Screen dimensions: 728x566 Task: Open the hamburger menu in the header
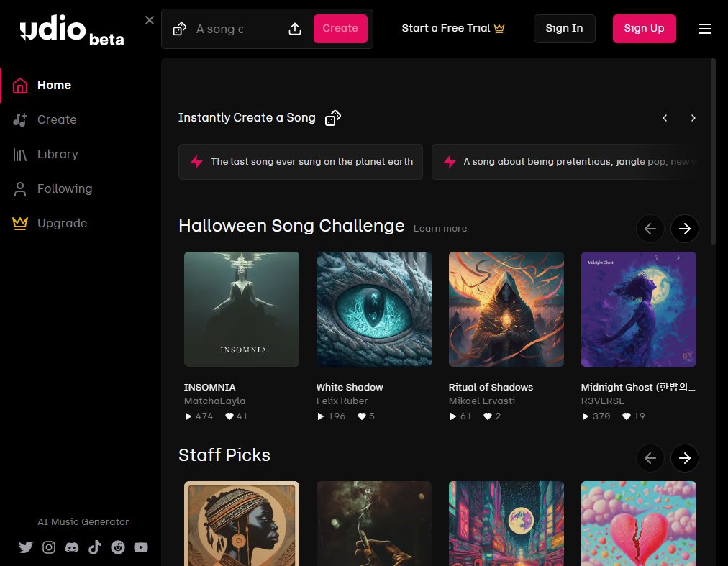[x=705, y=29]
